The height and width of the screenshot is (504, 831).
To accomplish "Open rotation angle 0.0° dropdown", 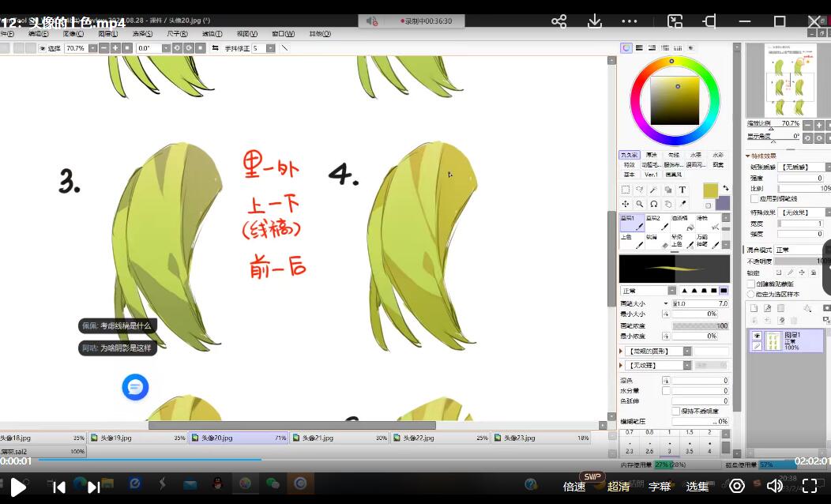I will pos(166,48).
